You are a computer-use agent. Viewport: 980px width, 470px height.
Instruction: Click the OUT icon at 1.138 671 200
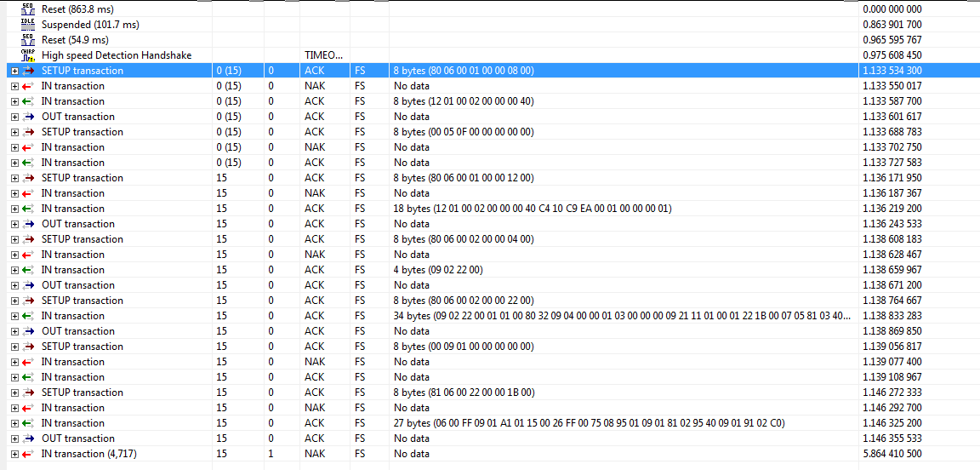click(x=29, y=285)
